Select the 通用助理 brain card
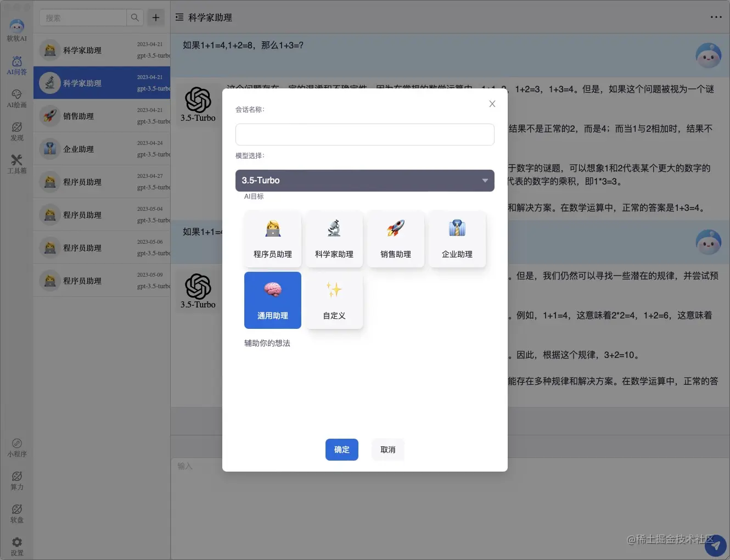730x560 pixels. (x=273, y=300)
